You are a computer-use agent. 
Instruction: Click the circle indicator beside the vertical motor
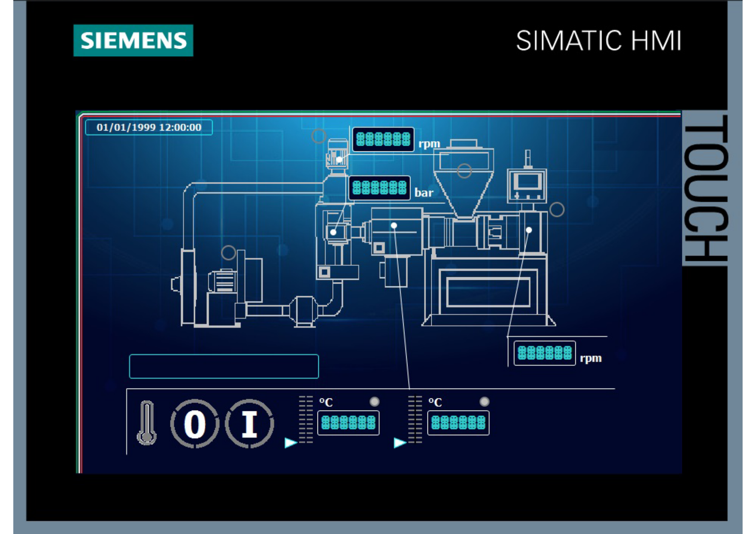(319, 136)
